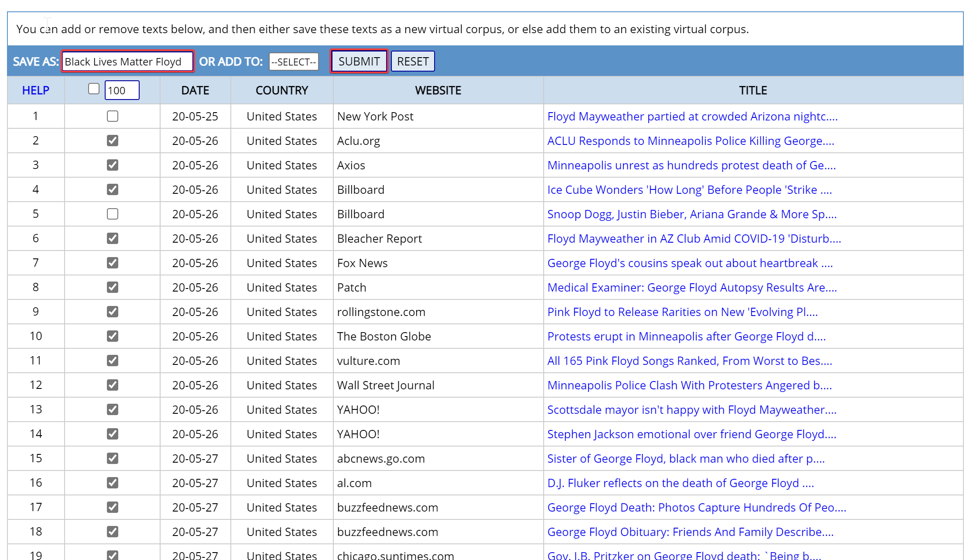
Task: Click the DATE column header
Action: point(195,90)
